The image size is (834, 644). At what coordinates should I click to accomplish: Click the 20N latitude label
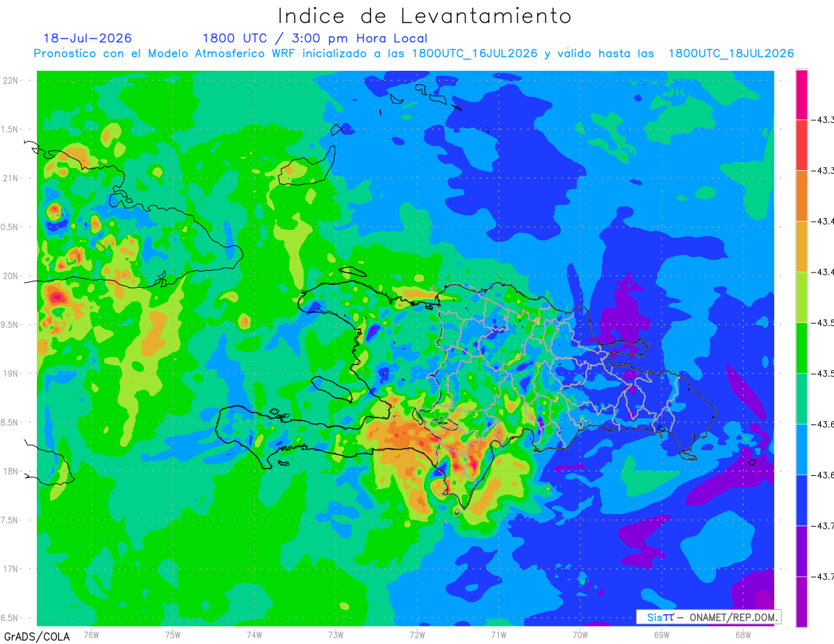click(12, 276)
